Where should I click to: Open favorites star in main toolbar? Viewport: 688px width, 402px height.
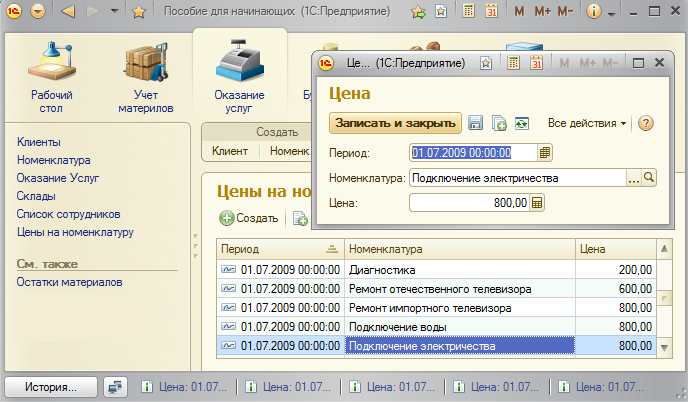pyautogui.click(x=139, y=12)
